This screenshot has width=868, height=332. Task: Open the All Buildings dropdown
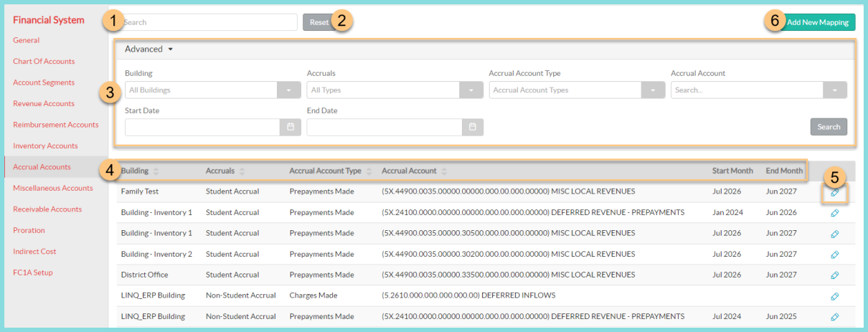tap(289, 90)
